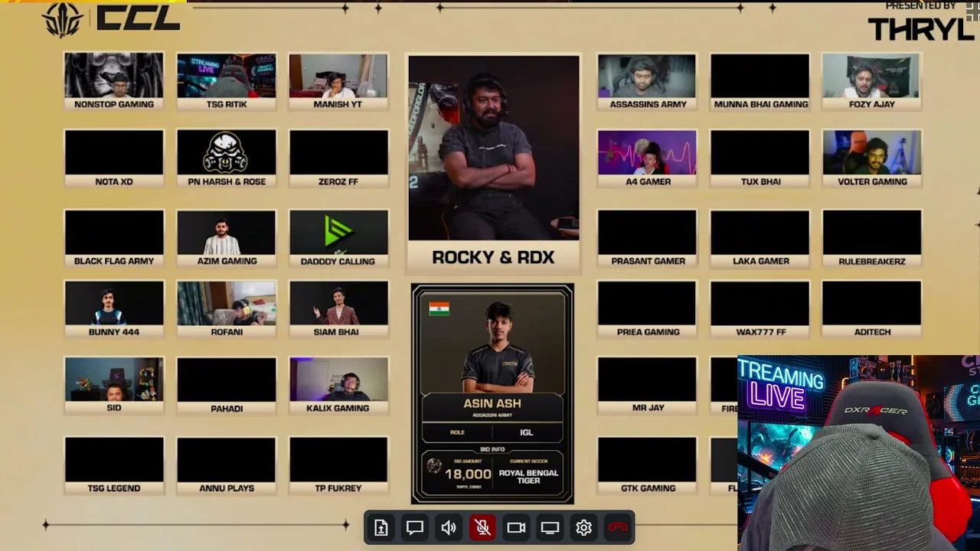
Task: Click the Black Flag Army tile
Action: 114,238
